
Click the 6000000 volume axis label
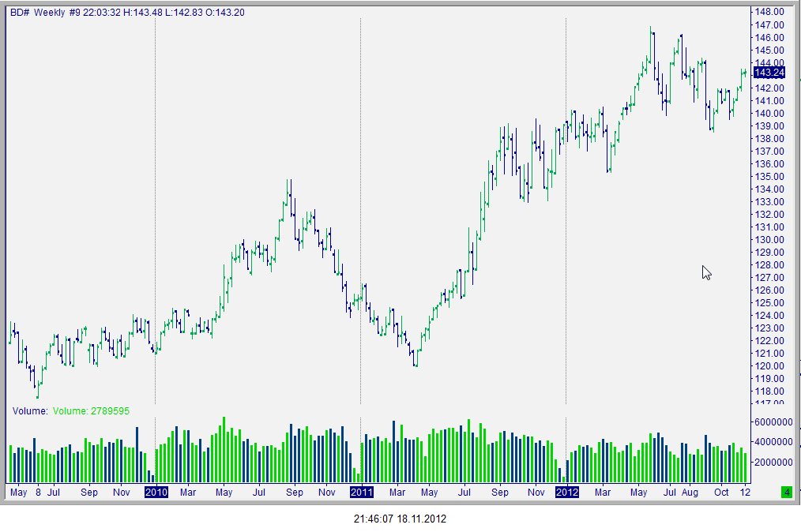[x=773, y=422]
